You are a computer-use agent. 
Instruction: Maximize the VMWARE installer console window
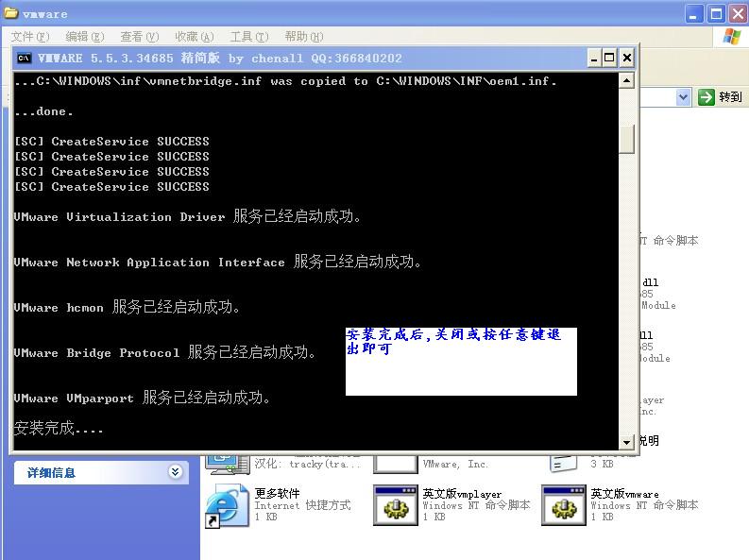click(609, 58)
